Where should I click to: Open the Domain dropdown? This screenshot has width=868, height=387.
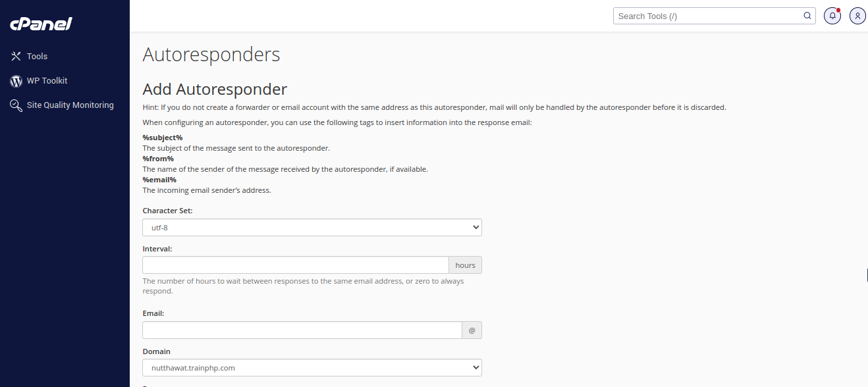click(x=312, y=368)
